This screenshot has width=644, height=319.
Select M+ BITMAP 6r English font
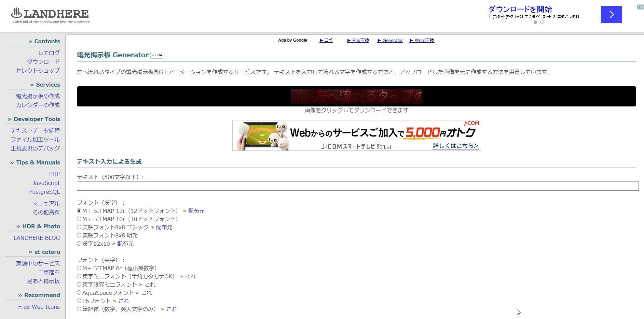click(79, 268)
